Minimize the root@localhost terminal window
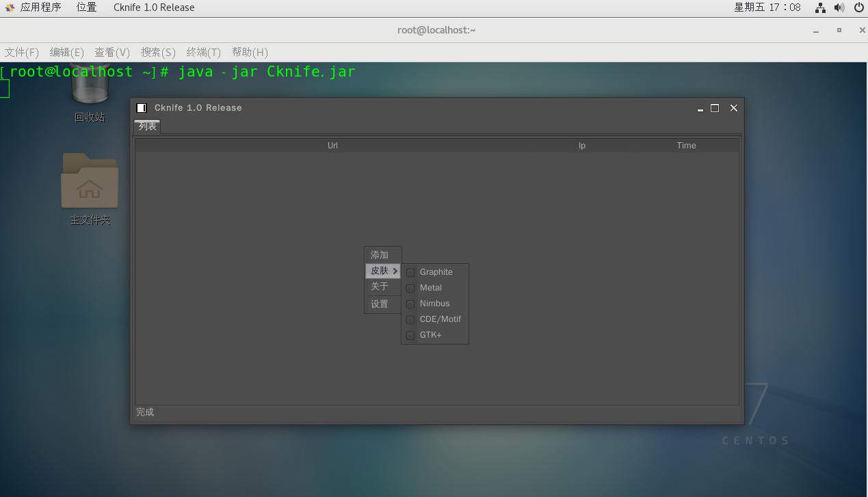Viewport: 868px width, 497px height. point(815,31)
